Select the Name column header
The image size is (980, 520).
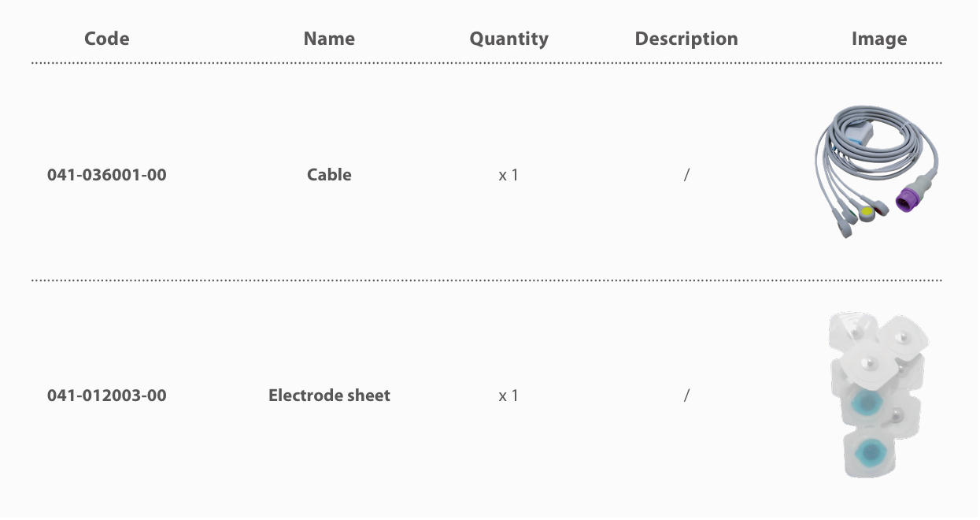click(329, 39)
